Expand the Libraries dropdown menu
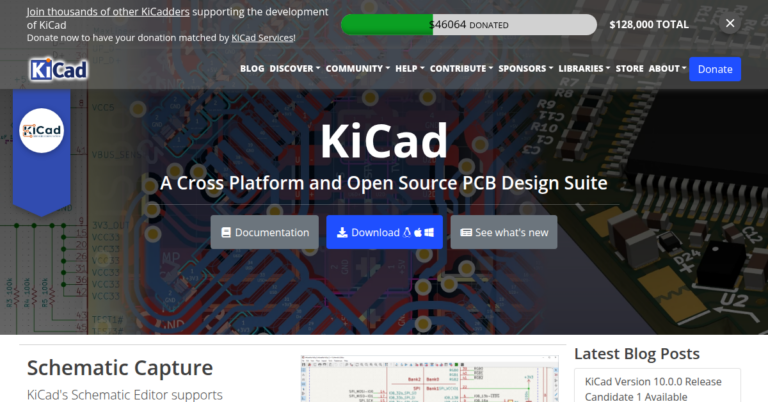 584,69
